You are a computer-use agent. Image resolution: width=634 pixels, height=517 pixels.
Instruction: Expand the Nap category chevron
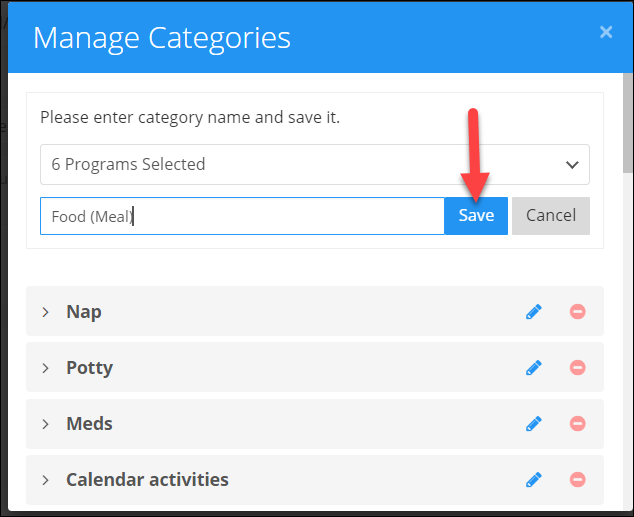(45, 312)
